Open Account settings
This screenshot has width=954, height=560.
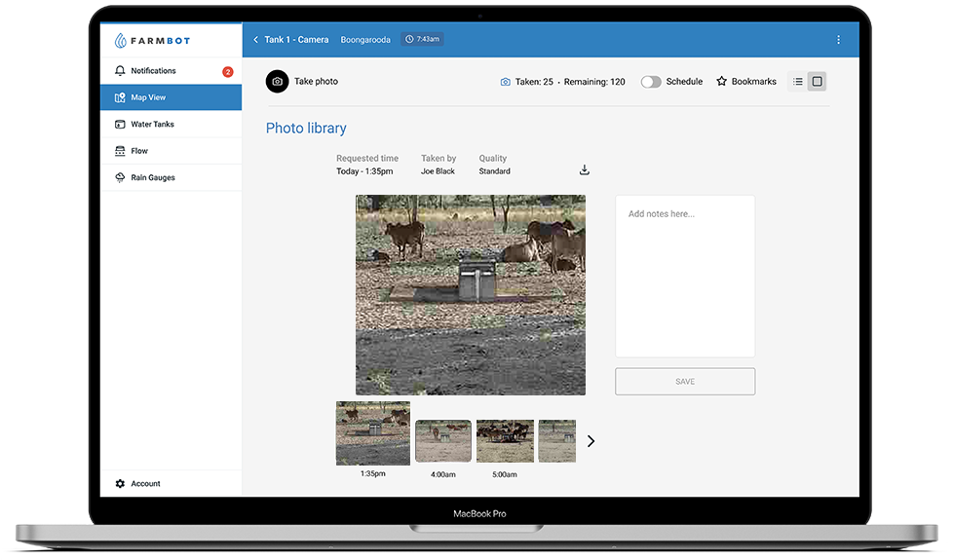pyautogui.click(x=145, y=484)
